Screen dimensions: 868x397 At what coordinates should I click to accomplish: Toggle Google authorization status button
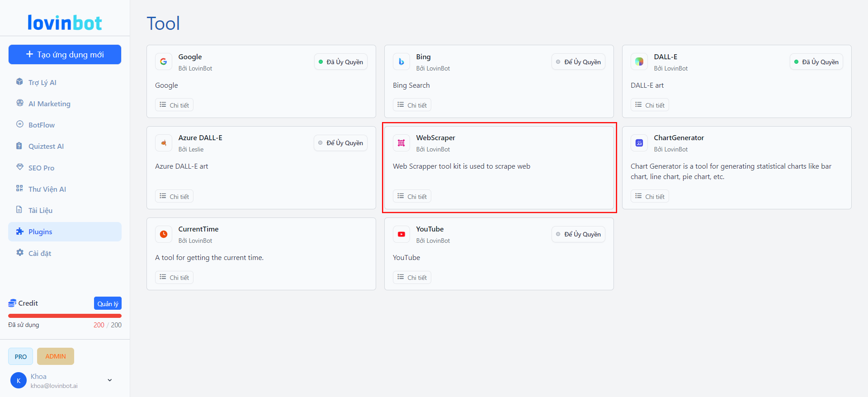click(x=340, y=62)
